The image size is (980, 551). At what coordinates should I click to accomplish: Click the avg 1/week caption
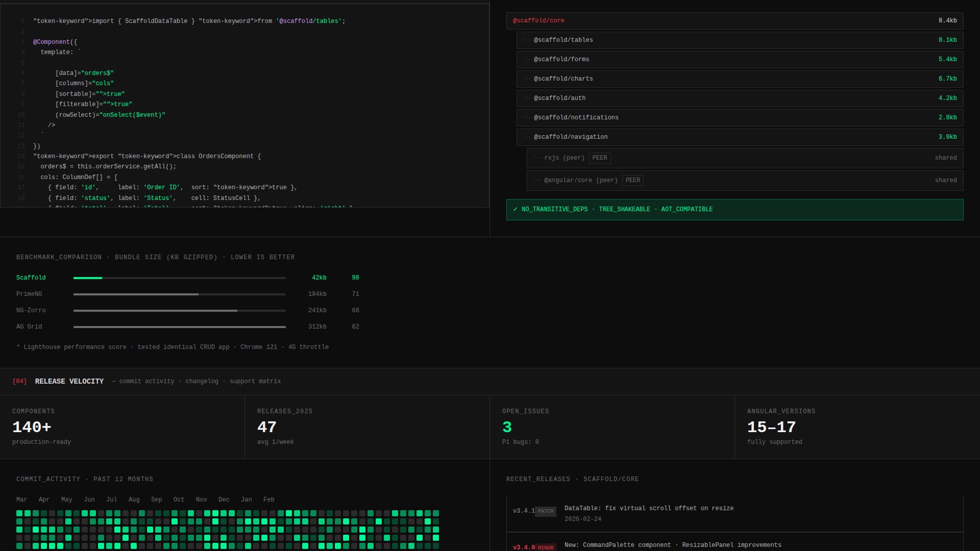[276, 442]
